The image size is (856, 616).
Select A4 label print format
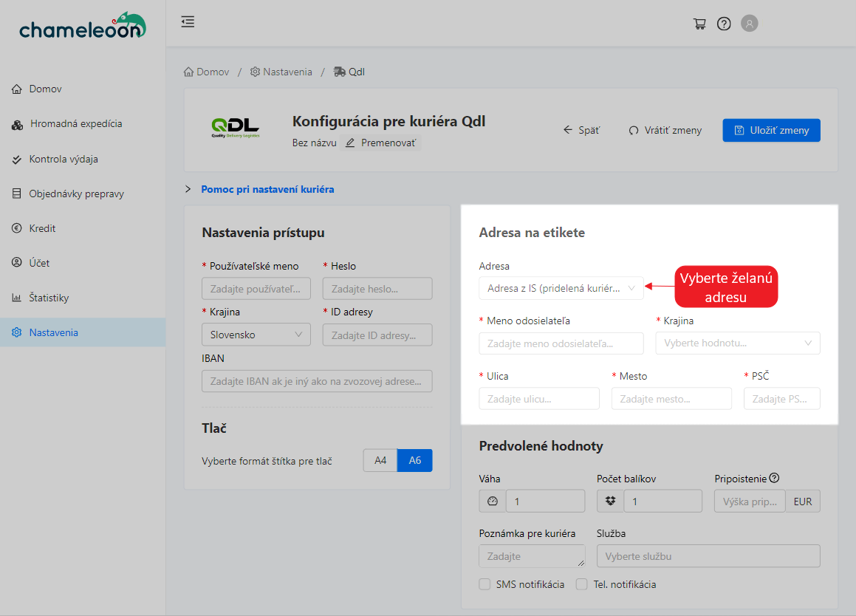point(380,460)
